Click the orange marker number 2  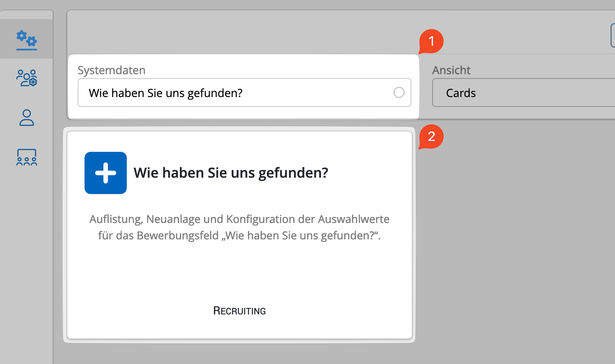431,137
